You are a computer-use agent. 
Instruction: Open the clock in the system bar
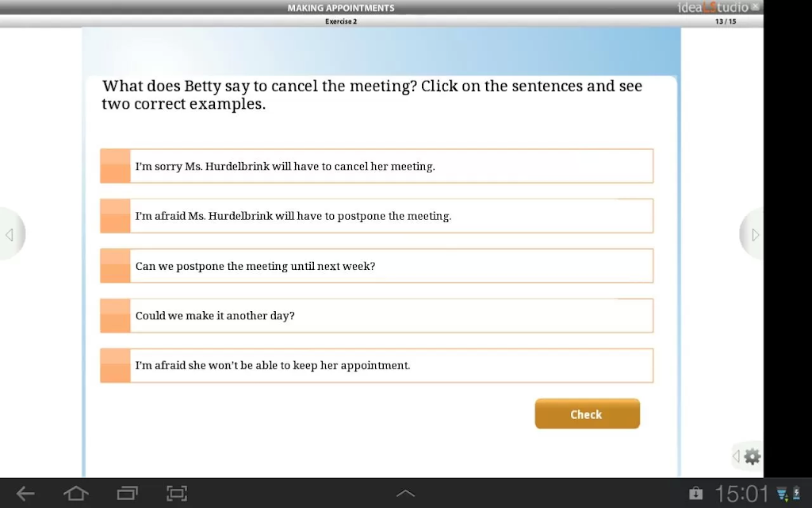[741, 494]
